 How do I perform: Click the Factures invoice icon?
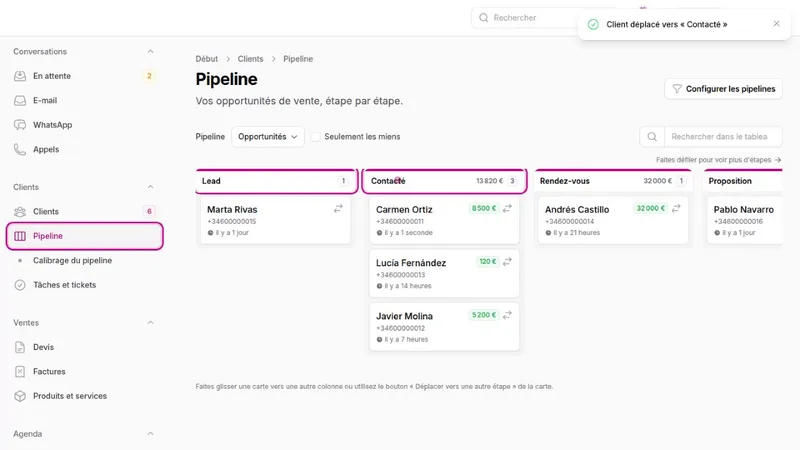click(x=20, y=372)
